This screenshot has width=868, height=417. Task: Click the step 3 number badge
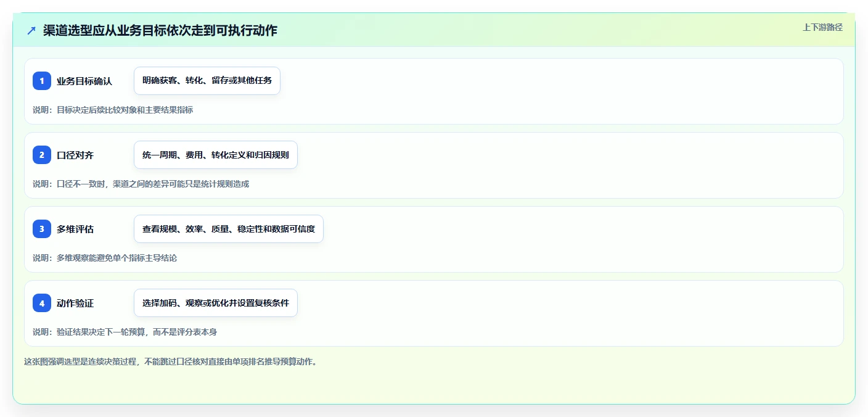[42, 229]
